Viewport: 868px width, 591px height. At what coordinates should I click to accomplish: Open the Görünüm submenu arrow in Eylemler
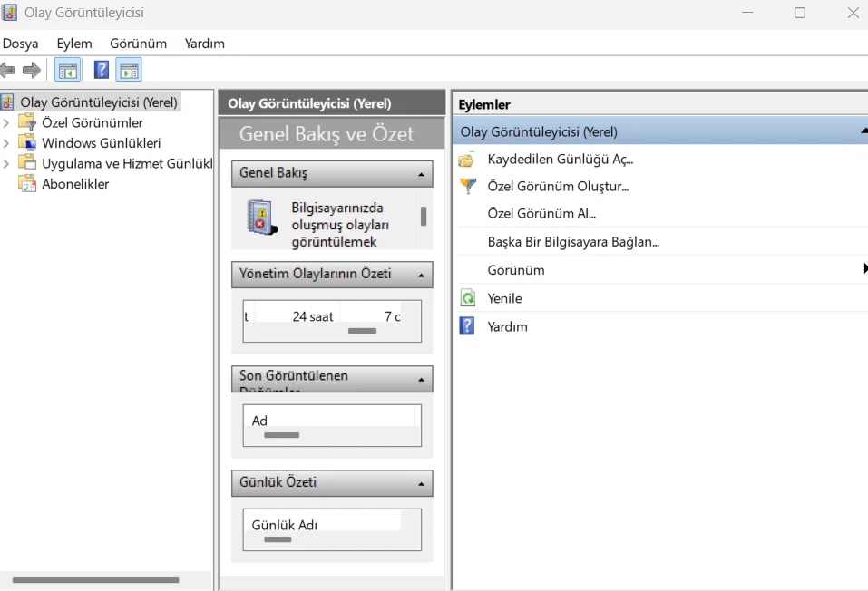point(865,268)
